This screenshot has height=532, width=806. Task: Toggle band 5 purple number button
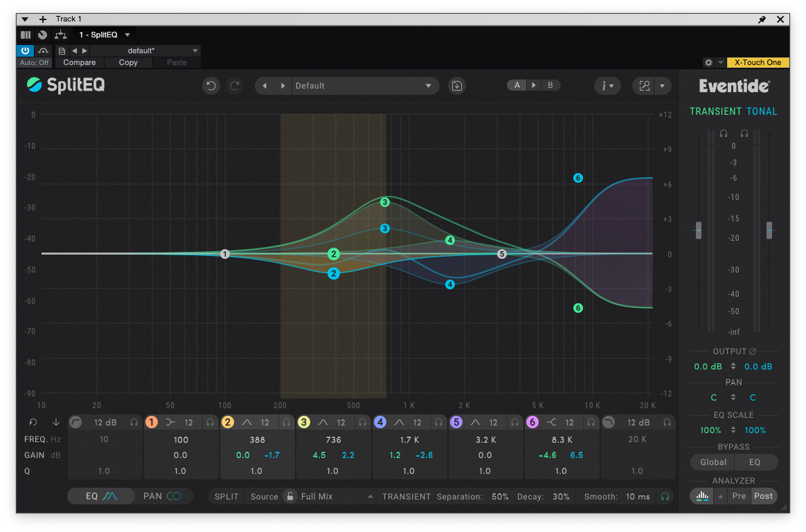456,422
